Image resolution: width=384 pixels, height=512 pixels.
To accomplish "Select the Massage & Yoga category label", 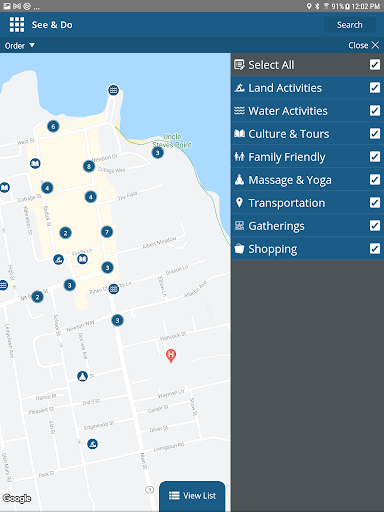I will (x=290, y=180).
